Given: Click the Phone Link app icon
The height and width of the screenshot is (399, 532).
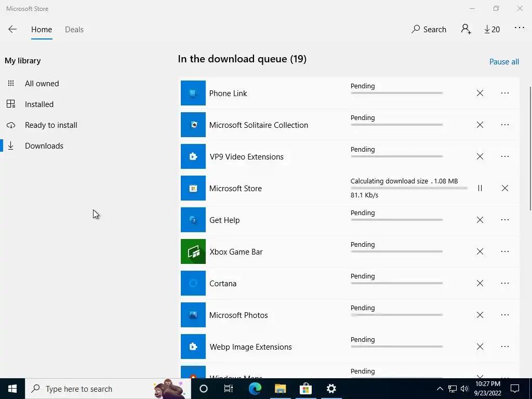Looking at the screenshot, I should click(193, 93).
